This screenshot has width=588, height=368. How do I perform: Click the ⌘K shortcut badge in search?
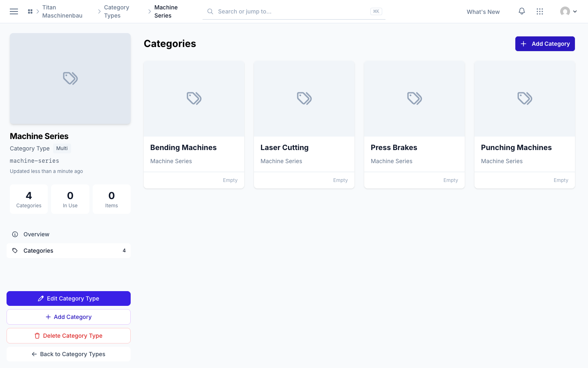[376, 11]
